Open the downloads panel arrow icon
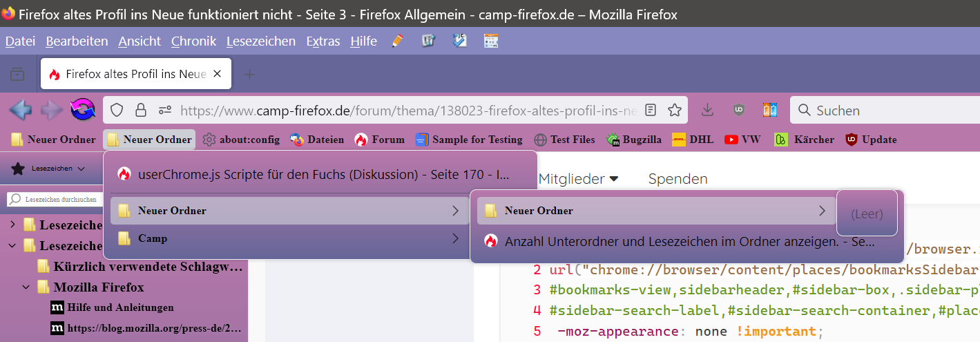980x342 pixels. 707,110
